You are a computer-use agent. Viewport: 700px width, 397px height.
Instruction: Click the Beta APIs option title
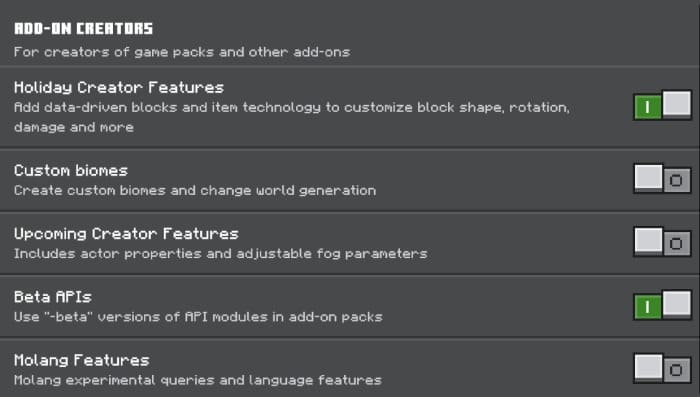point(53,297)
